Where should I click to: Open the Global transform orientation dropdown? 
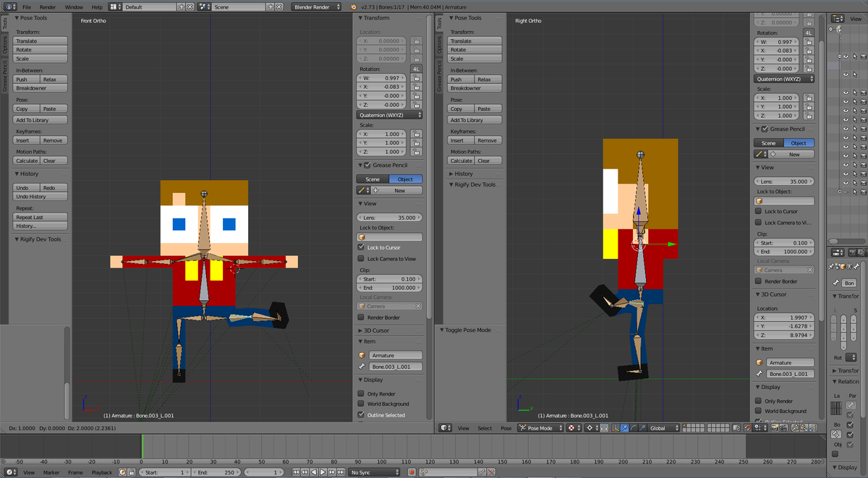664,428
